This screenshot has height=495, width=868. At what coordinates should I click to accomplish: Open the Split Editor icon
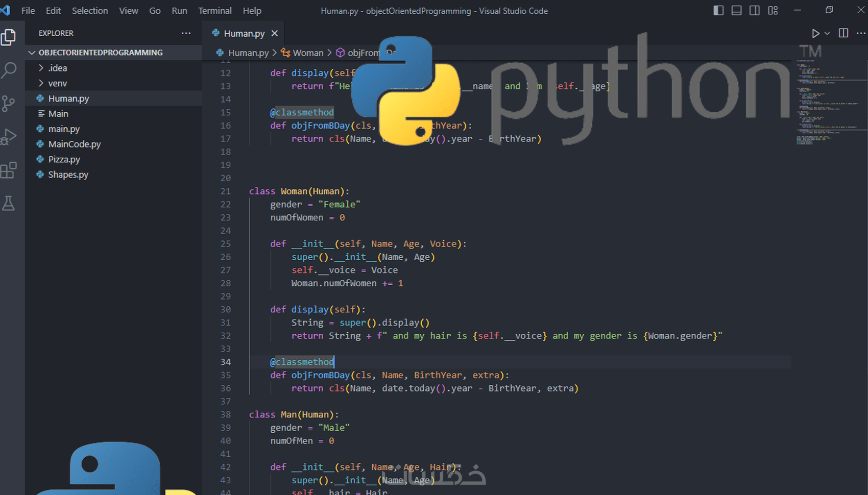pos(843,33)
